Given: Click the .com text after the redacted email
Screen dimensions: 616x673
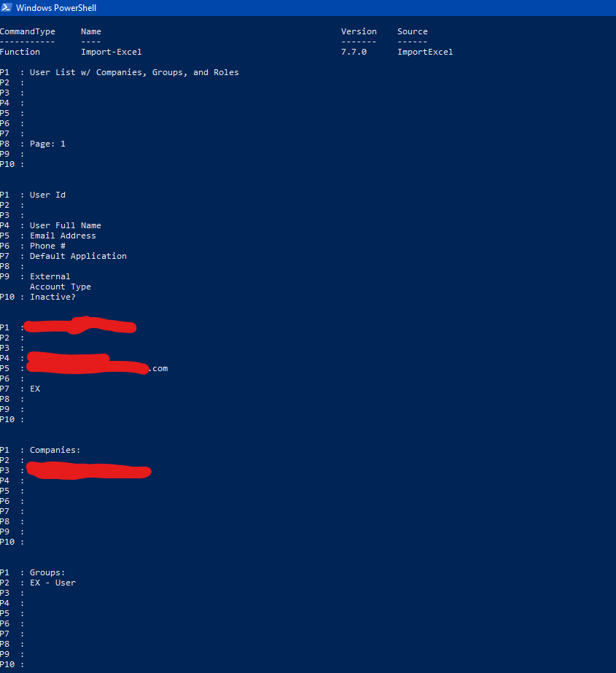Looking at the screenshot, I should [159, 368].
